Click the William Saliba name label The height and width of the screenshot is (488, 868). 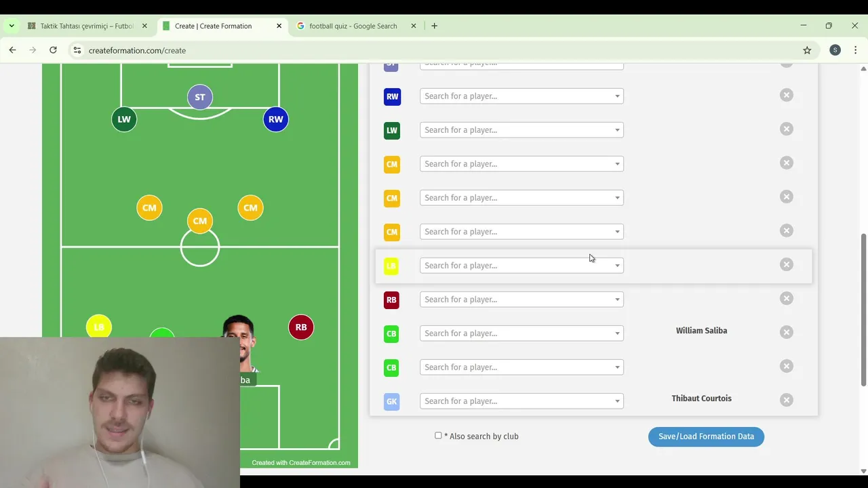[x=701, y=331]
